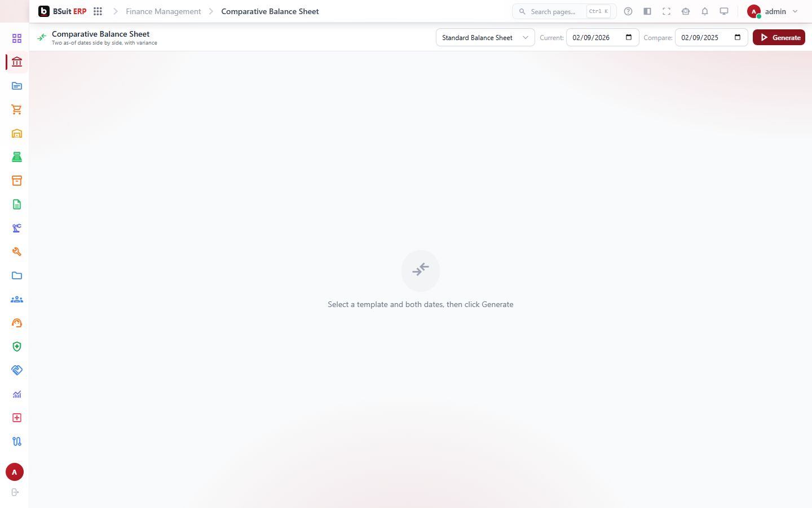Expand the Standard Balance Sheet template dropdown
812x508 pixels.
pos(485,37)
